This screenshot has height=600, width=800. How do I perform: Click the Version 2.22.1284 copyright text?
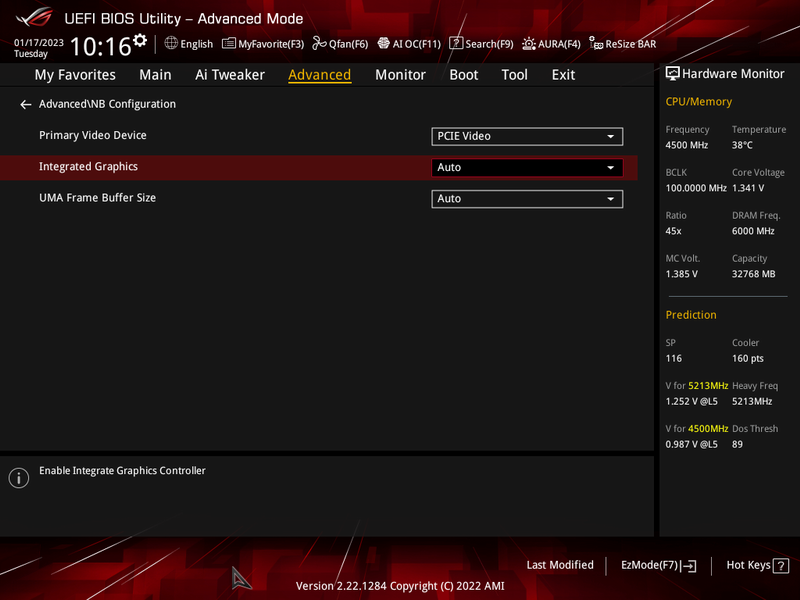coord(400,586)
